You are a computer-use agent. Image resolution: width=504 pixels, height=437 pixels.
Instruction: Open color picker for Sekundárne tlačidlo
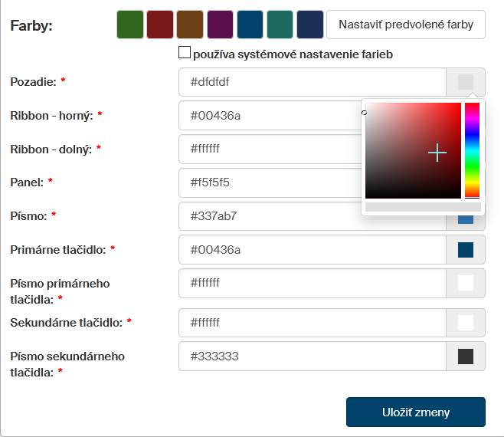pos(465,323)
